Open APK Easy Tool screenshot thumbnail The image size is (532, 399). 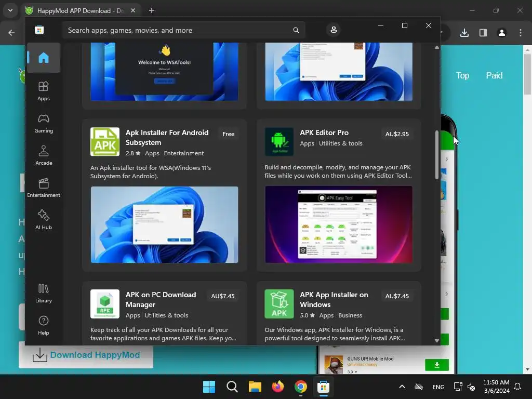(x=339, y=224)
